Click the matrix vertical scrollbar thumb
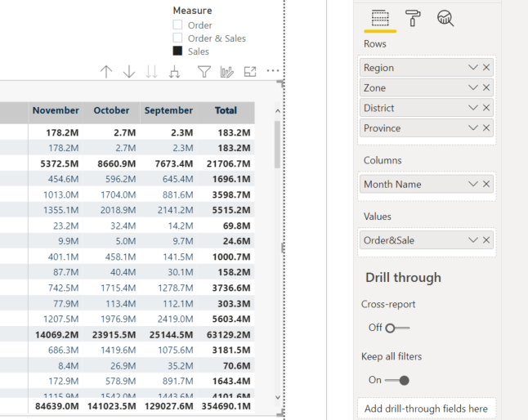 [277, 145]
